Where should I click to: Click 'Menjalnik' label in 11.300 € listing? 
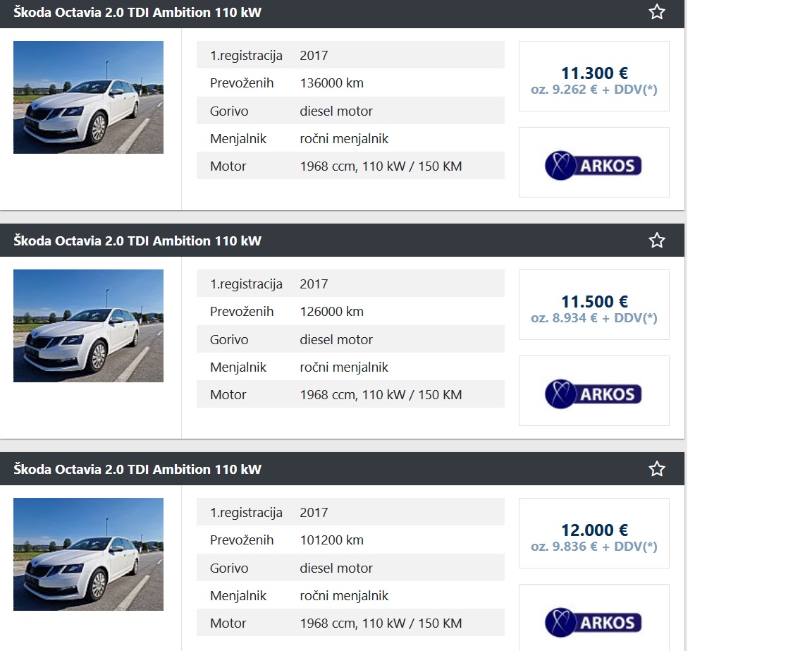(x=238, y=139)
